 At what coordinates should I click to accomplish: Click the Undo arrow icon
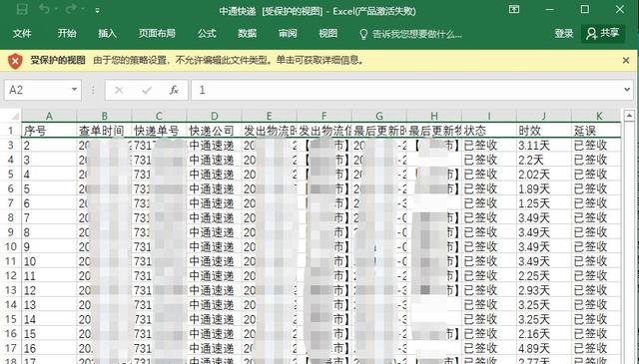[44, 9]
